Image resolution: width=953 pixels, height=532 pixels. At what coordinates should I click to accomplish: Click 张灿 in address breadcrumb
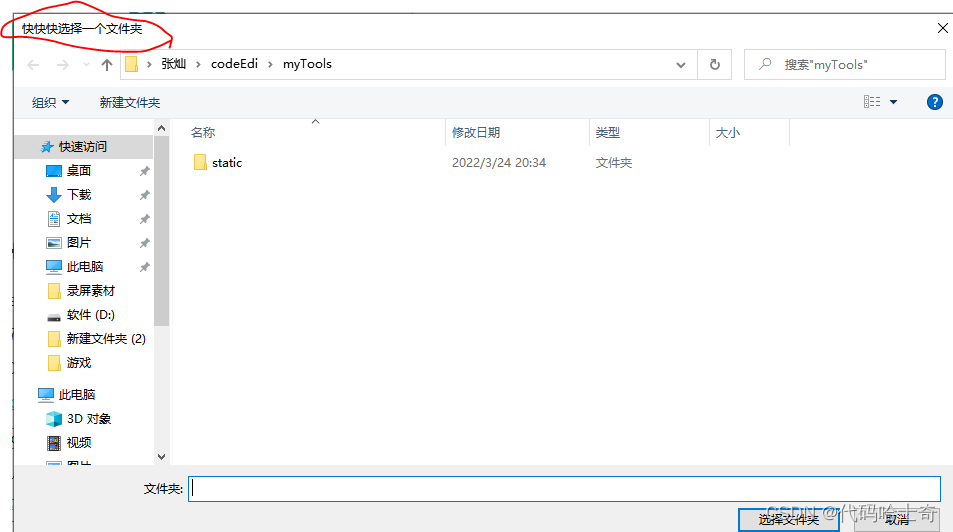pyautogui.click(x=174, y=64)
